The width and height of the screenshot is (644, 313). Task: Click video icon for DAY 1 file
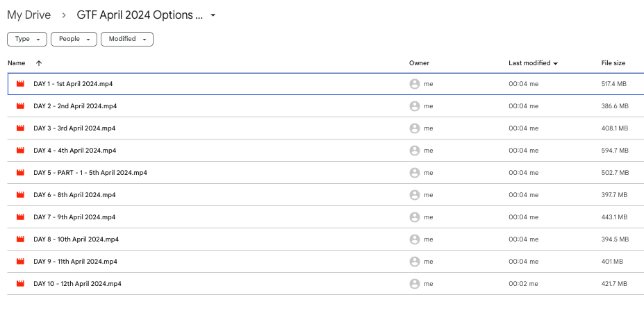pos(20,84)
